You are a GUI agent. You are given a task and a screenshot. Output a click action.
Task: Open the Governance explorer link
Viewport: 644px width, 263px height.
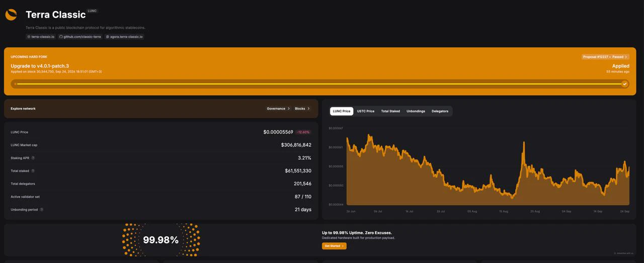(x=278, y=109)
